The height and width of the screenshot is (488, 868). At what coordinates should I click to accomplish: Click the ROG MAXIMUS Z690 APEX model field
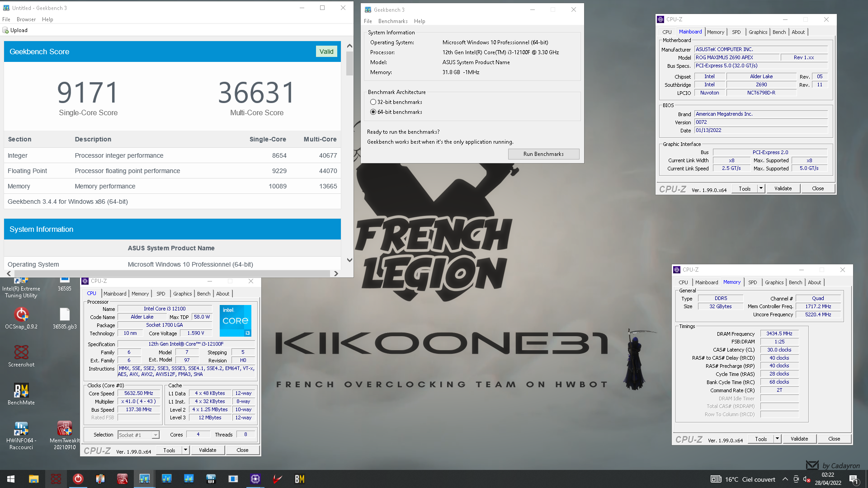[737, 58]
